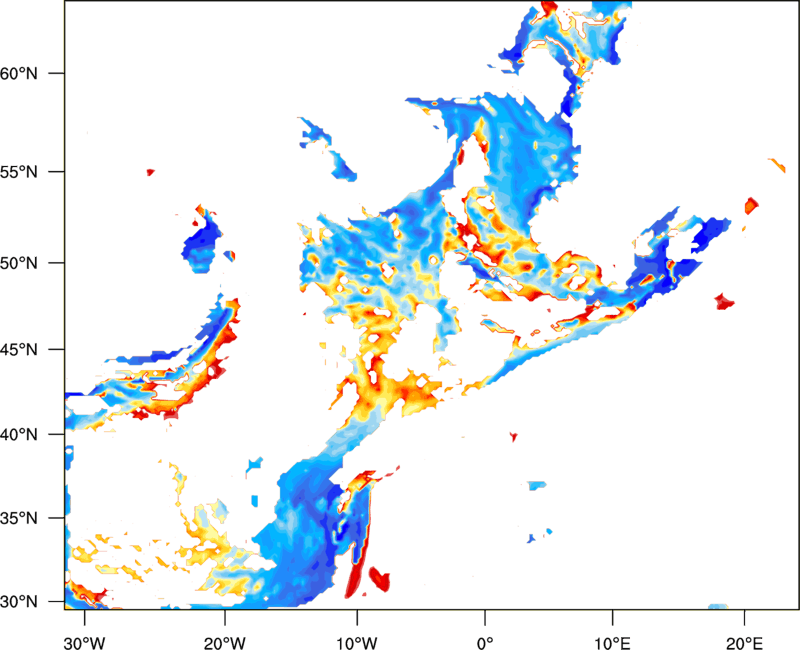Click the 10°W longitude label
The height and width of the screenshot is (650, 800).
357,643
